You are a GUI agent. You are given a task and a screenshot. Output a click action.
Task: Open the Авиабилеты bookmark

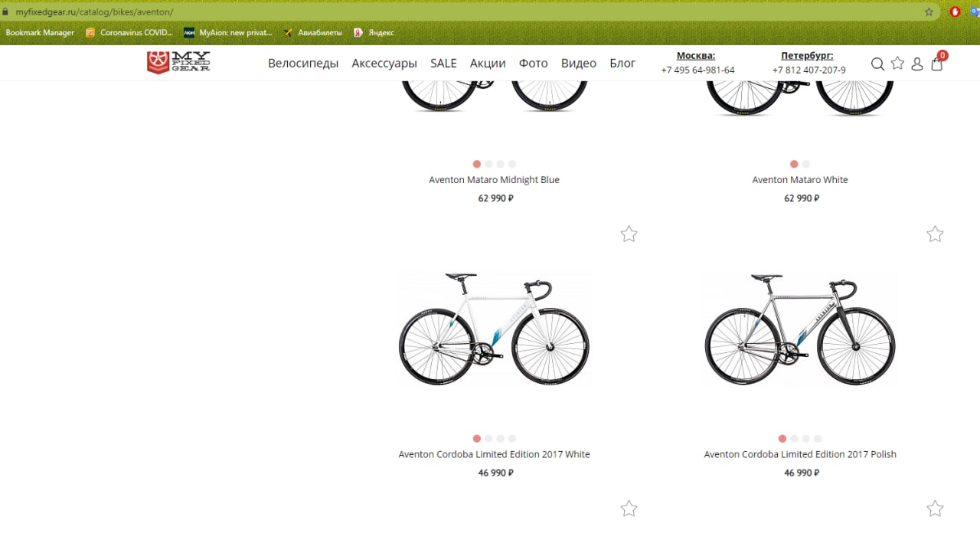click(312, 32)
